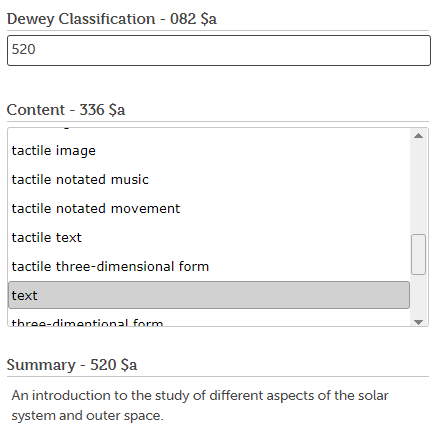This screenshot has width=439, height=445.
Task: Click the Summary text starting "An introduction"
Action: pos(200,406)
